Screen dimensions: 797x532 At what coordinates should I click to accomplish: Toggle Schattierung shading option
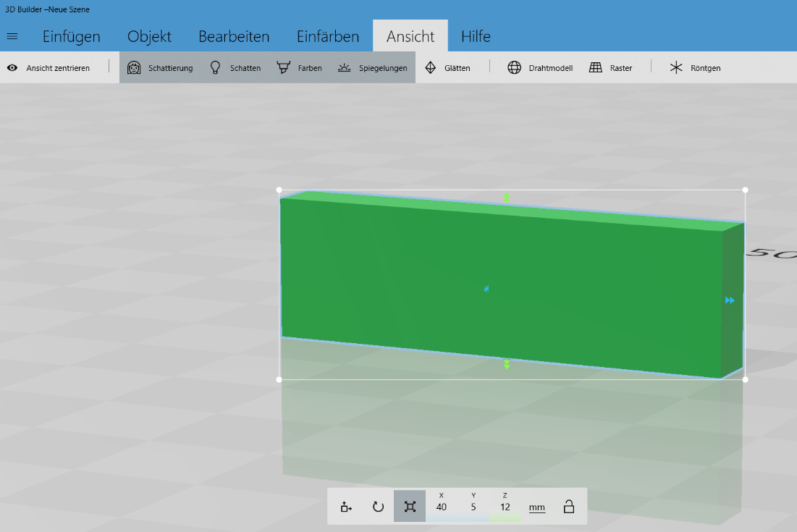point(160,67)
